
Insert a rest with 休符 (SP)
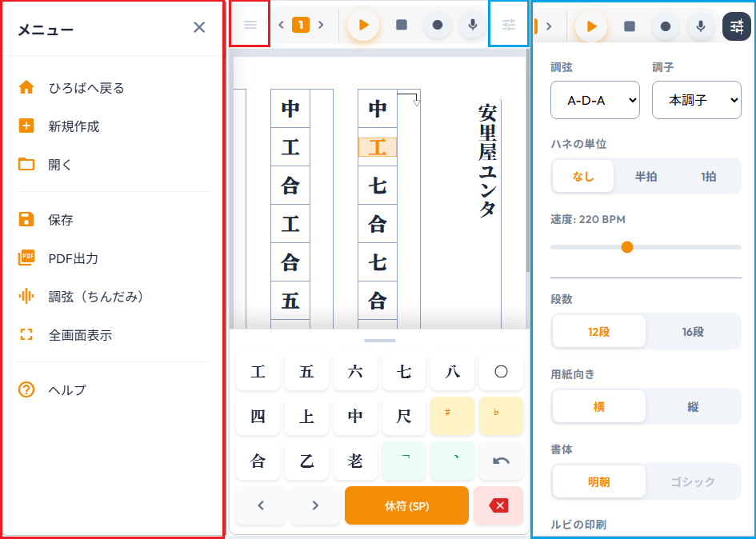pos(407,505)
